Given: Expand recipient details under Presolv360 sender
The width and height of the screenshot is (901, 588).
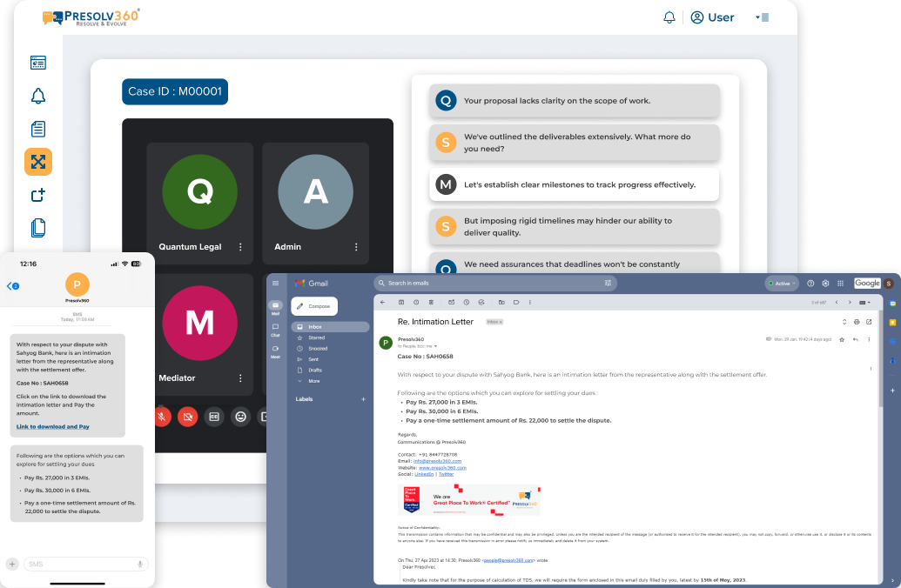Looking at the screenshot, I should pos(435,346).
